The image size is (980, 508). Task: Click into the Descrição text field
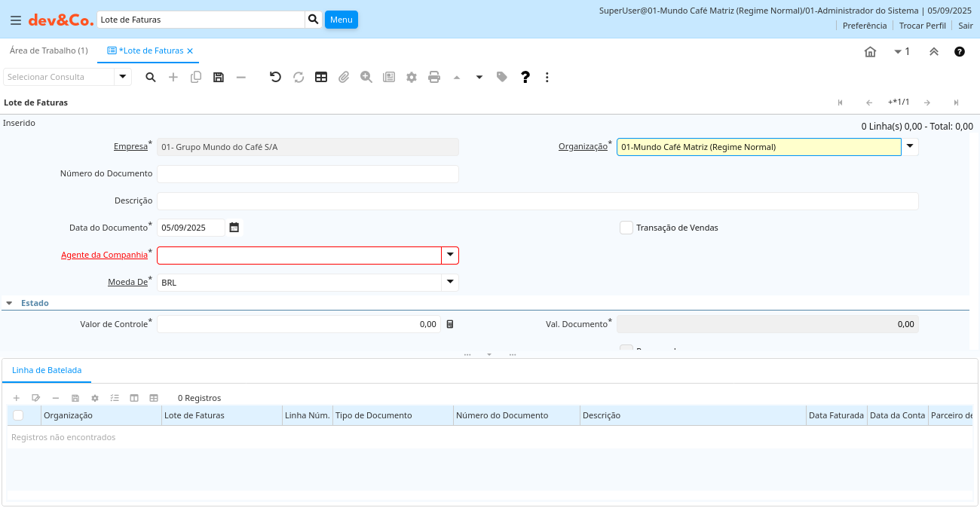pos(537,201)
